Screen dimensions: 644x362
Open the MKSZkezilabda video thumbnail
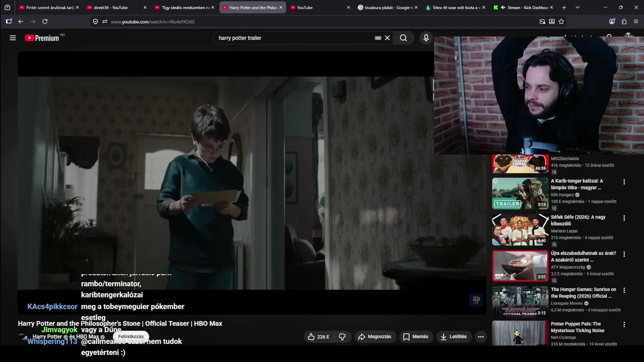pyautogui.click(x=520, y=164)
